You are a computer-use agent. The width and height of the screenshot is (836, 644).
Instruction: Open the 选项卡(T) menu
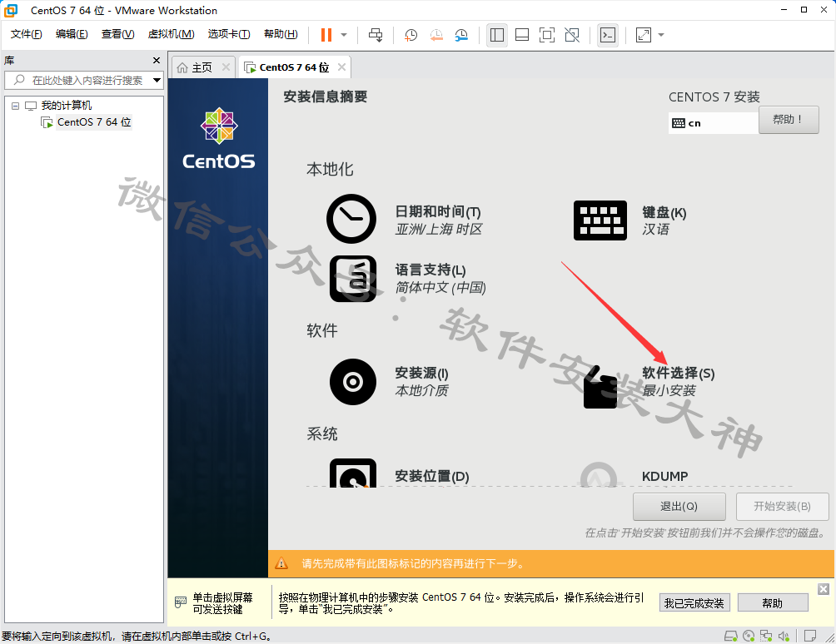229,34
